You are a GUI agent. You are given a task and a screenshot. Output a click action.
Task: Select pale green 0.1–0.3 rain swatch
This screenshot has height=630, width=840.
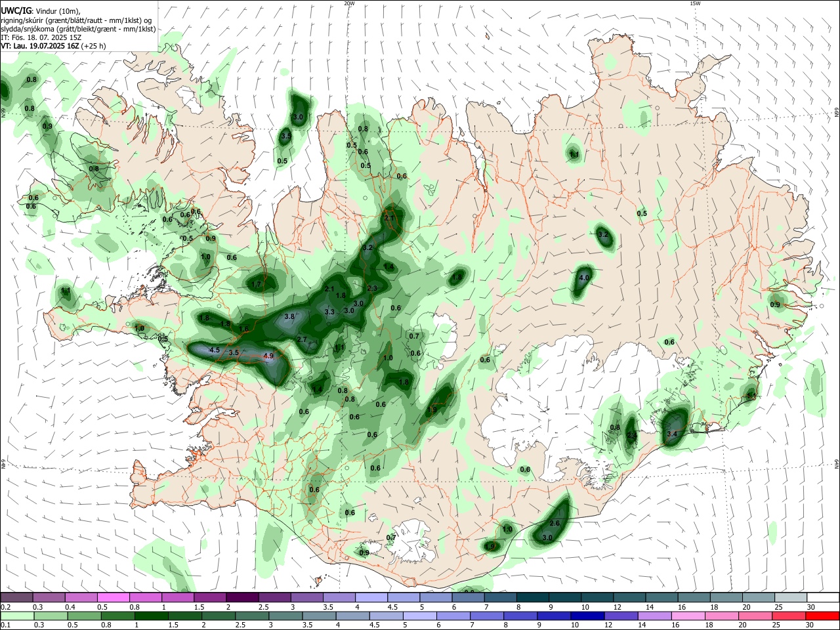(17, 616)
